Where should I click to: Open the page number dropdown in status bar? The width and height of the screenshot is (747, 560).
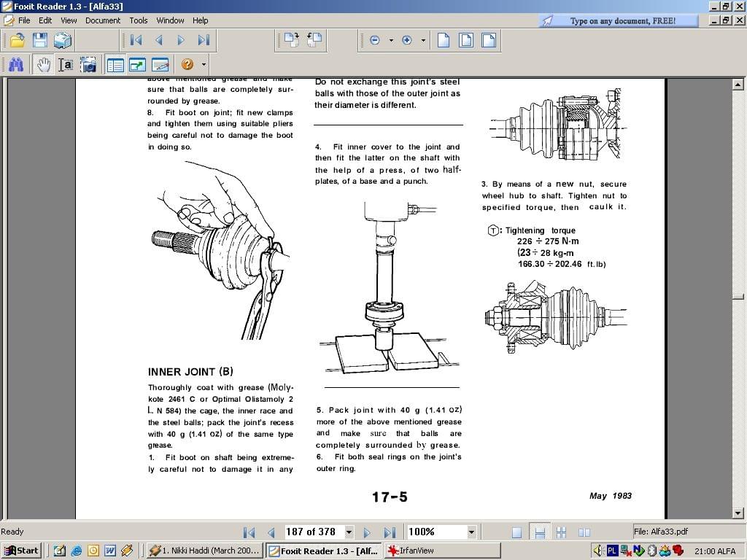tap(349, 532)
